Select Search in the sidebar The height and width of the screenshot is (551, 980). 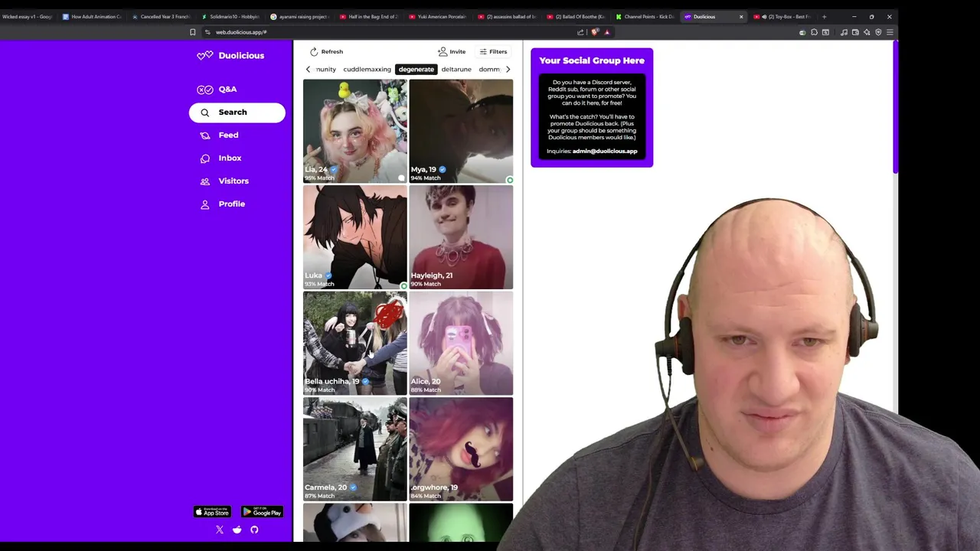(x=237, y=112)
